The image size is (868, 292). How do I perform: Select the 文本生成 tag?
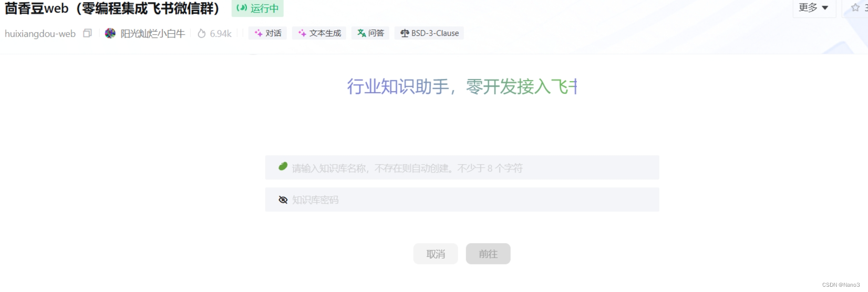[319, 33]
